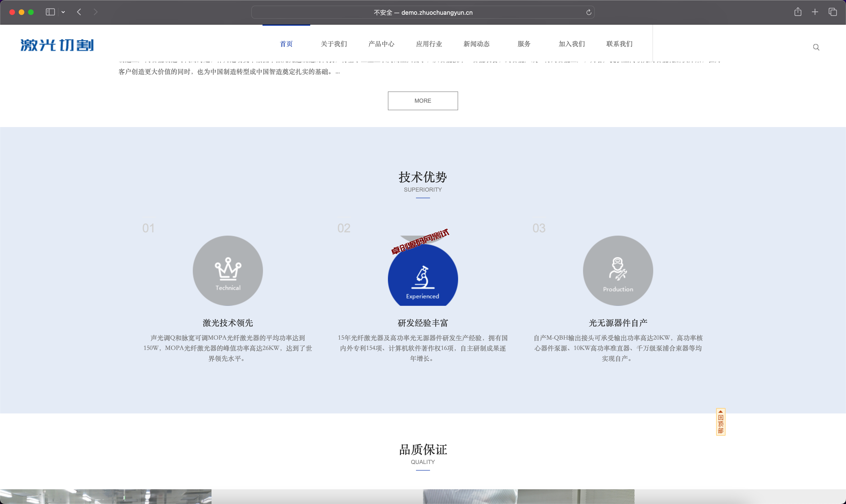Click the 技术优势 section title
Viewport: 846px width, 504px height.
[423, 177]
